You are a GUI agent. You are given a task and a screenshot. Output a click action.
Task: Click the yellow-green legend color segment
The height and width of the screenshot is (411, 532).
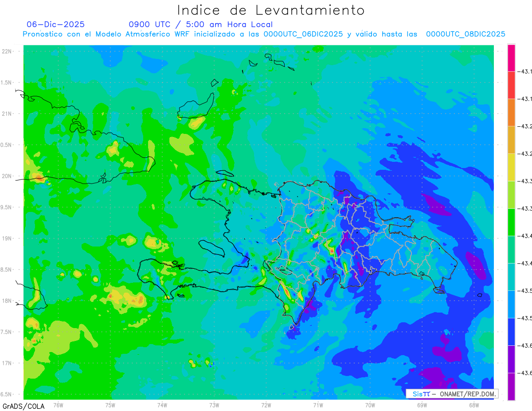[511, 195]
